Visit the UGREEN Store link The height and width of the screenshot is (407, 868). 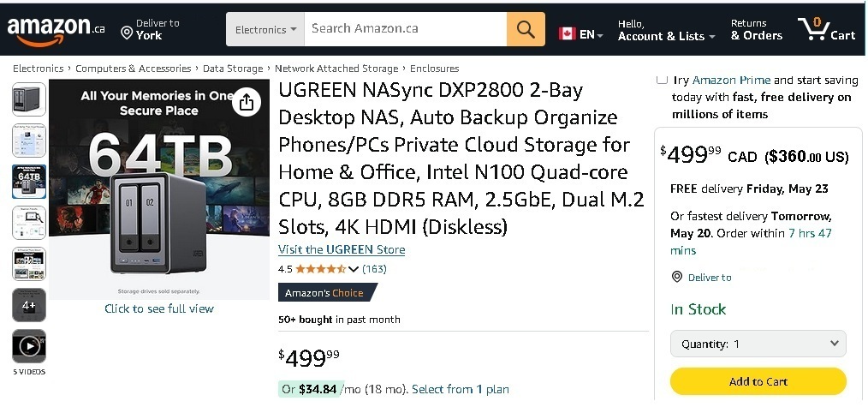pyautogui.click(x=342, y=249)
